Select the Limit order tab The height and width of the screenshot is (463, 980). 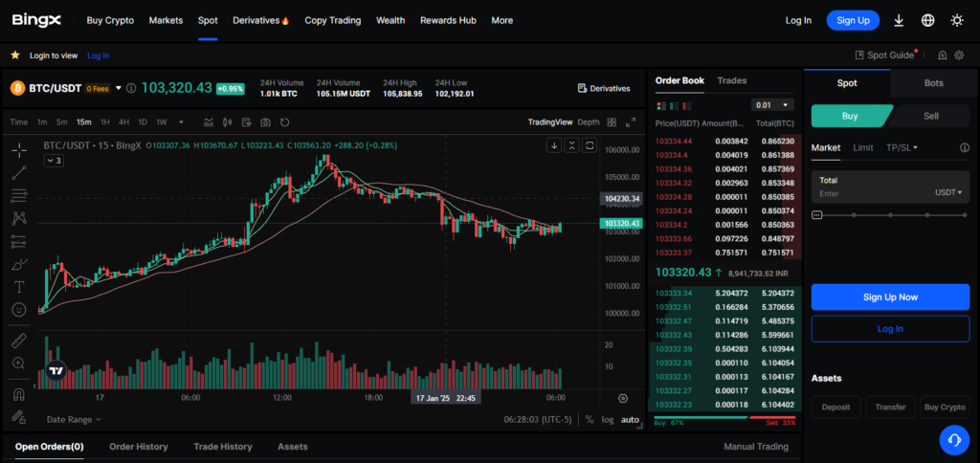point(863,147)
